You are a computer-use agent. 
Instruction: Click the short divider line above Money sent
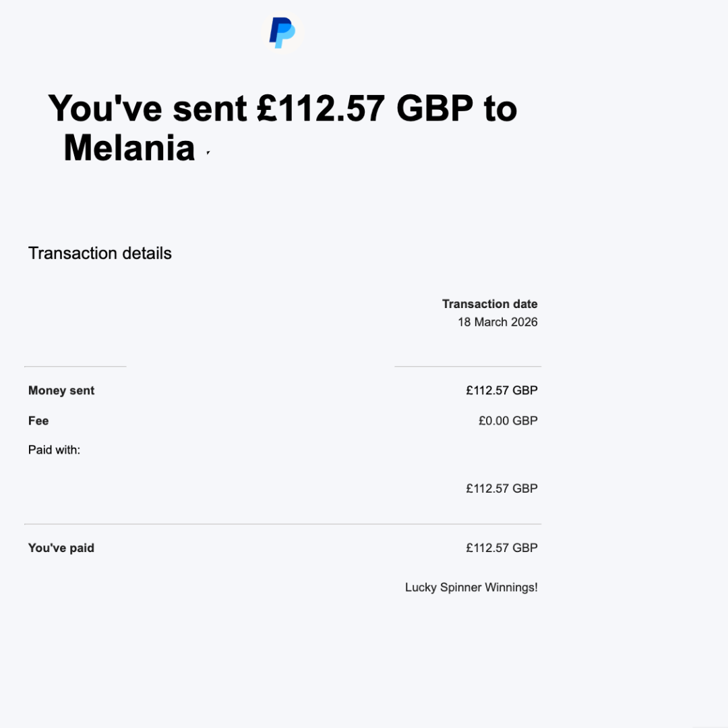pyautogui.click(x=75, y=367)
